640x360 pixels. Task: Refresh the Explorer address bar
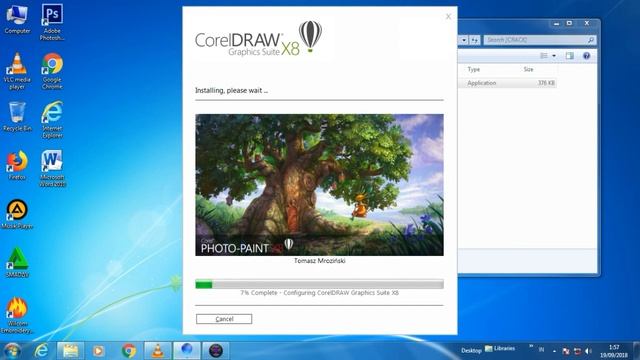tap(474, 40)
